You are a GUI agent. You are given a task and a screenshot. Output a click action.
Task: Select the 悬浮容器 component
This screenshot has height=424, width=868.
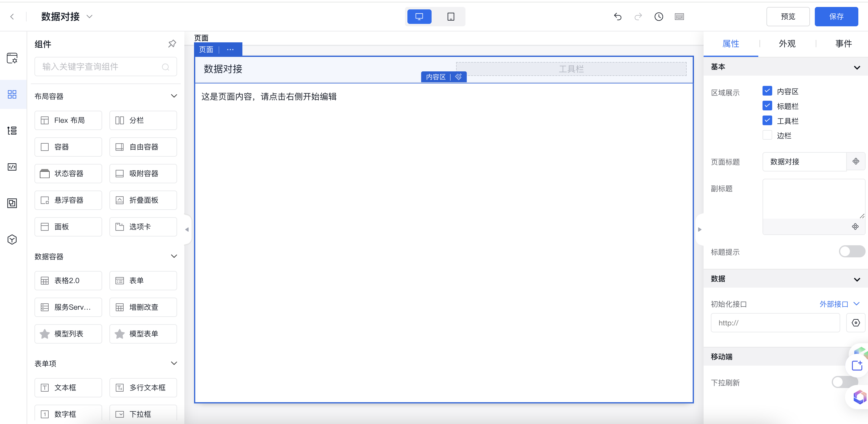(x=68, y=200)
